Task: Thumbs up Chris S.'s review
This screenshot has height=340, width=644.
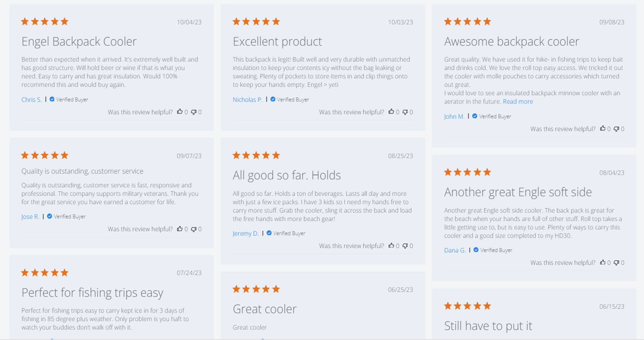Action: (x=180, y=112)
